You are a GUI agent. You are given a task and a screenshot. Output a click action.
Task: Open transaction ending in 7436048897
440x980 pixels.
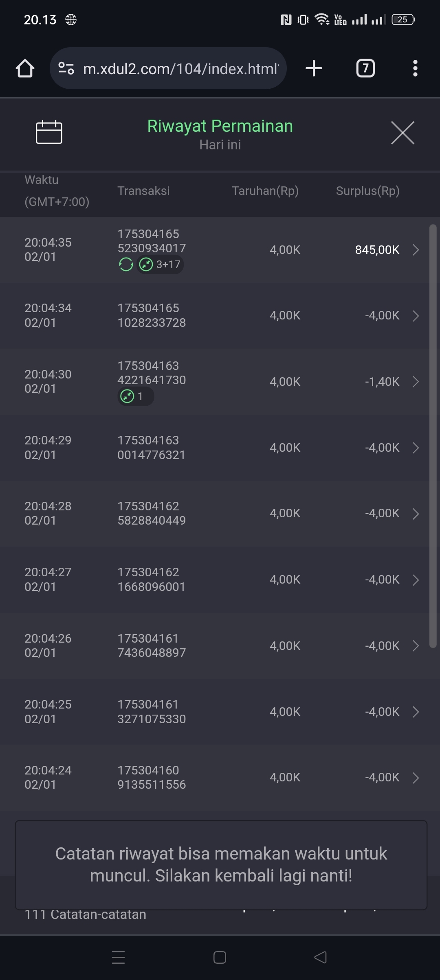pyautogui.click(x=151, y=645)
